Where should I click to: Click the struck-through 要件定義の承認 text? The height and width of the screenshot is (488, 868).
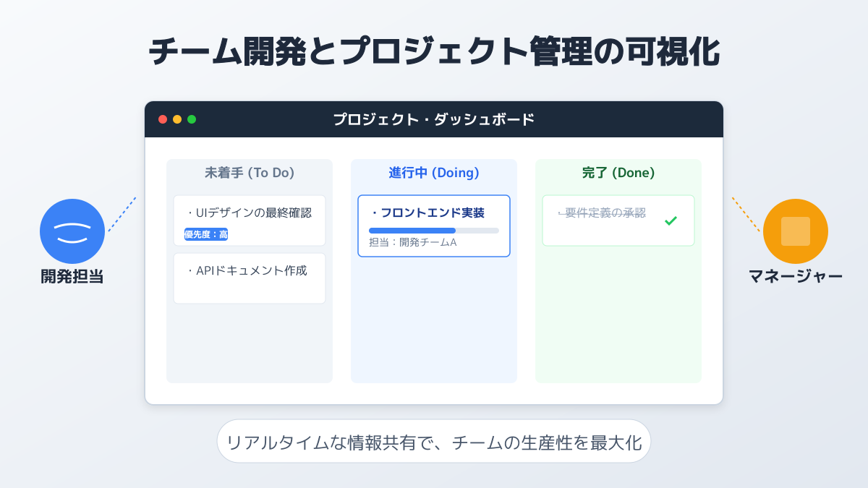pos(602,213)
